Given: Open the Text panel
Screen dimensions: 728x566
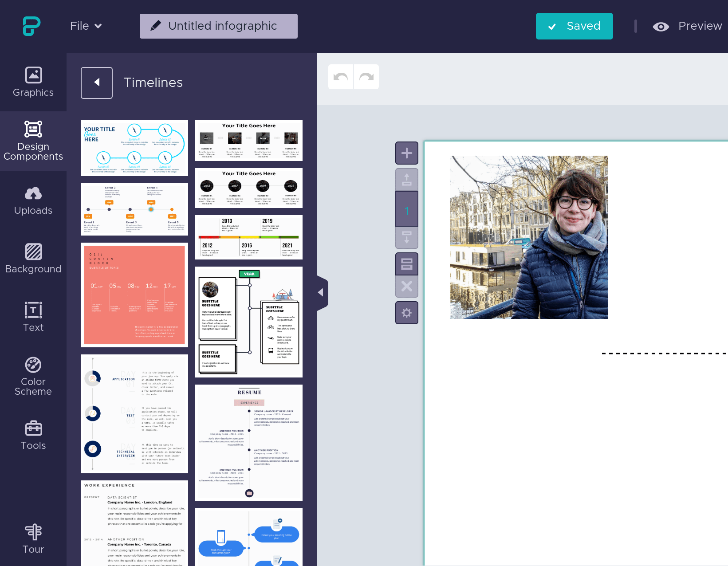Looking at the screenshot, I should (33, 317).
